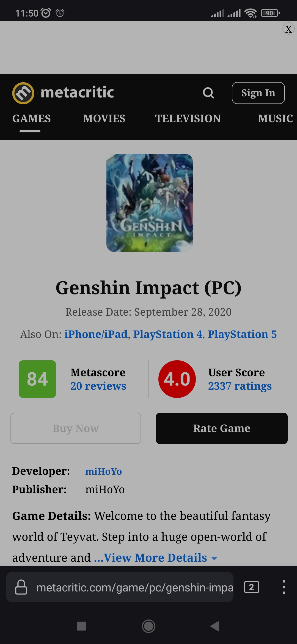Tap the site security lock icon
The height and width of the screenshot is (644, 297).
[21, 587]
